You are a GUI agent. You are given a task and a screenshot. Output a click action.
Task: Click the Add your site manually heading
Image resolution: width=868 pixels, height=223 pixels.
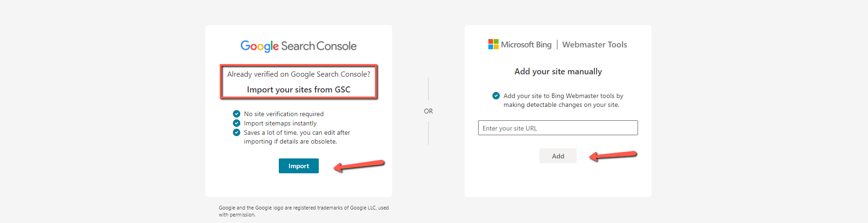(x=558, y=72)
